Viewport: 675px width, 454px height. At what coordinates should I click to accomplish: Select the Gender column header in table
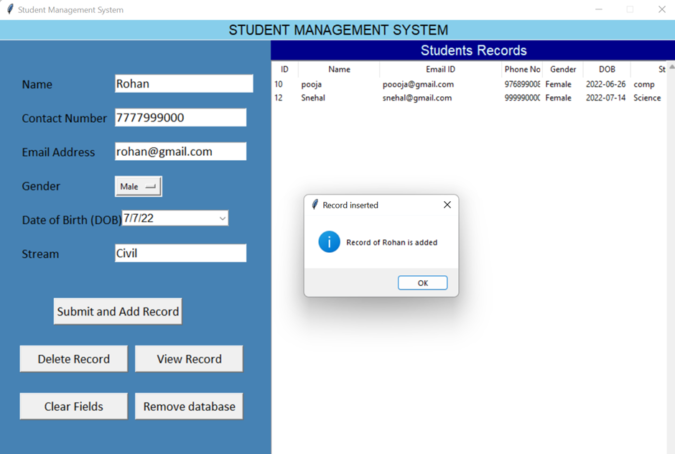point(563,69)
